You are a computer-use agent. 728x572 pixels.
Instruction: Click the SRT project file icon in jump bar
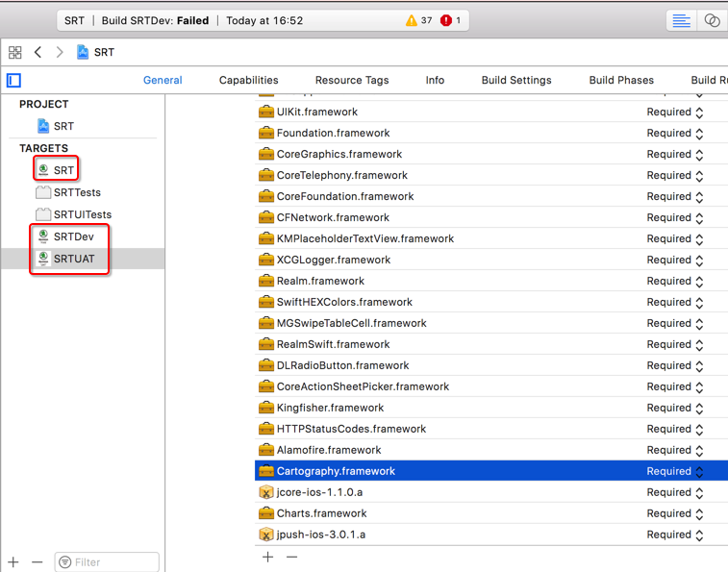coord(83,52)
